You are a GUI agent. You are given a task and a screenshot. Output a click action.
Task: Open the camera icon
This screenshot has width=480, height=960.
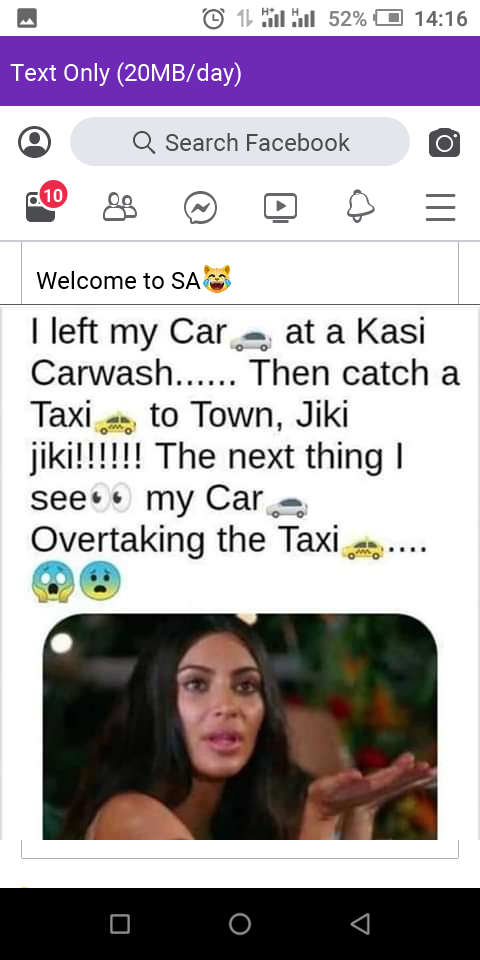pyautogui.click(x=444, y=143)
